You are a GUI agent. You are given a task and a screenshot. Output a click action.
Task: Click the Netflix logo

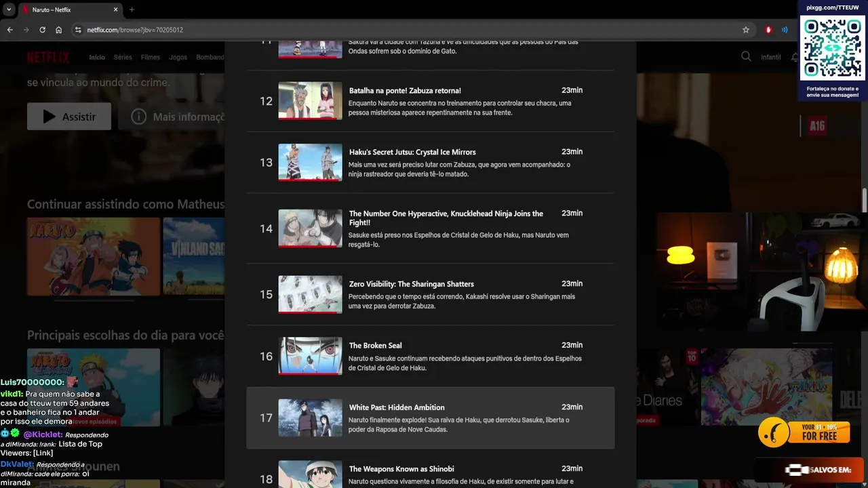[48, 57]
